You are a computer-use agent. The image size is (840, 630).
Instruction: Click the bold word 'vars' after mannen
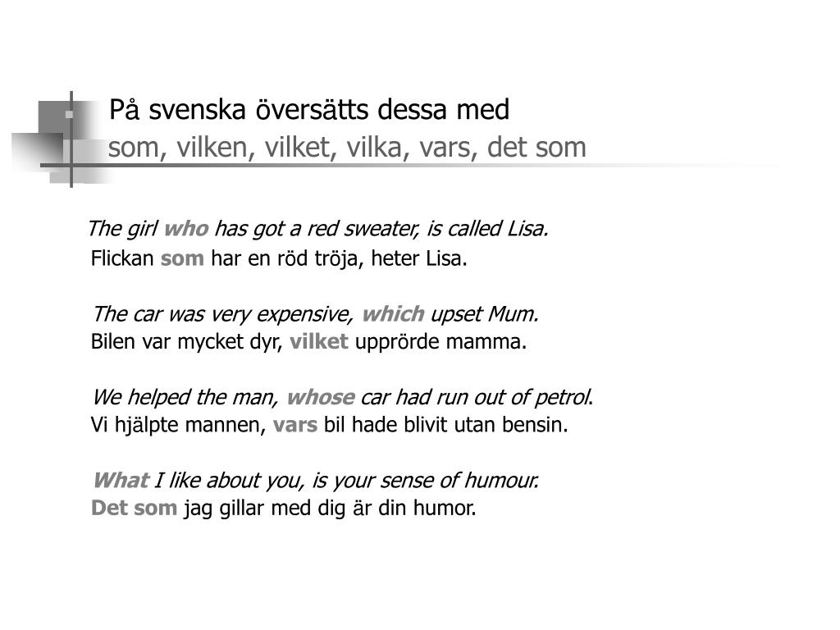pos(295,426)
